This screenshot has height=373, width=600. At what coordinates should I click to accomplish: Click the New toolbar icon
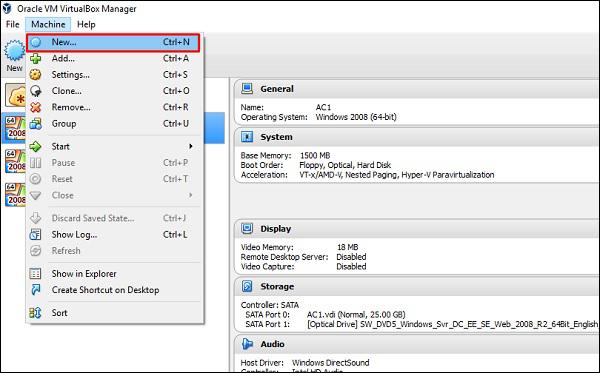(x=14, y=52)
